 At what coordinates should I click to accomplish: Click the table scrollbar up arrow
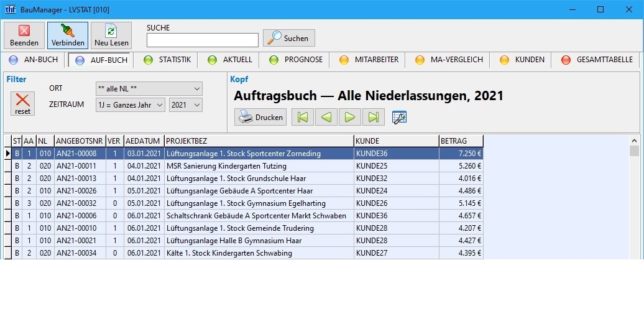pyautogui.click(x=634, y=140)
